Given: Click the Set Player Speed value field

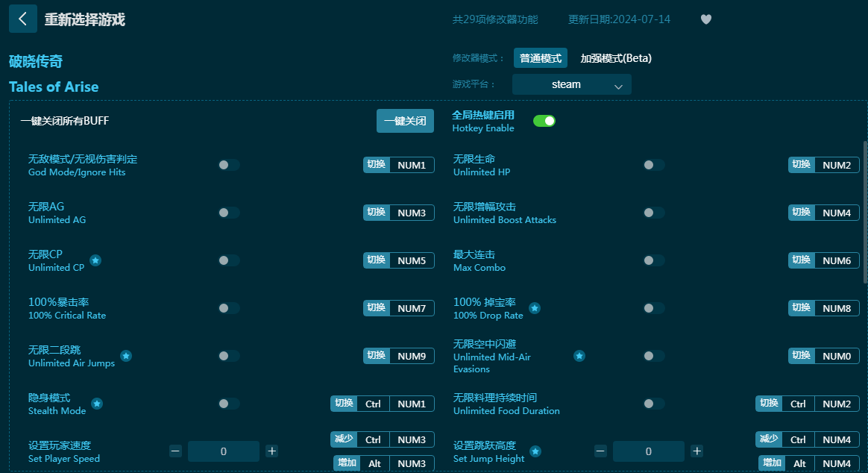Looking at the screenshot, I should tap(224, 451).
